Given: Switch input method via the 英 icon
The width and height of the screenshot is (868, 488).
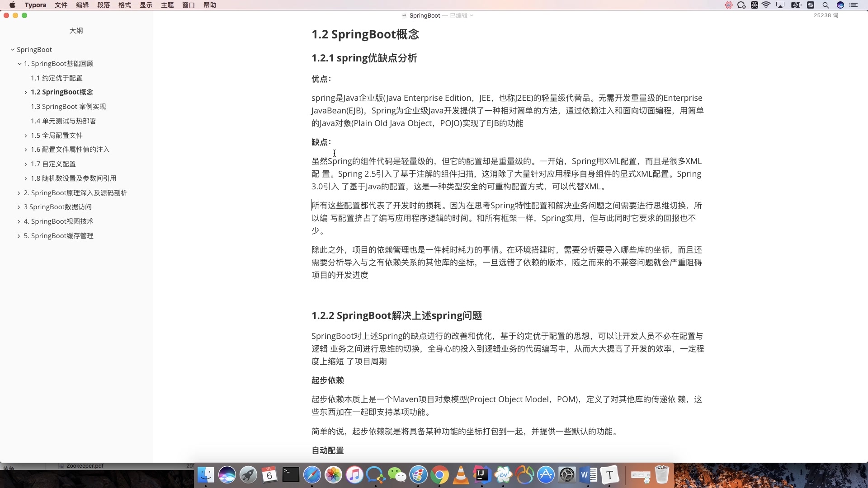Looking at the screenshot, I should [x=754, y=5].
